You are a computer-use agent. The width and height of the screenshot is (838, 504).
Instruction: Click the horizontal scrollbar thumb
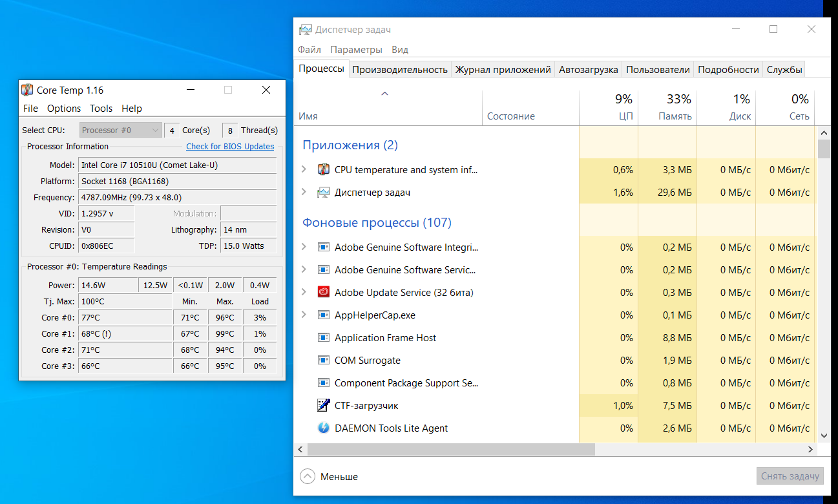[451, 449]
